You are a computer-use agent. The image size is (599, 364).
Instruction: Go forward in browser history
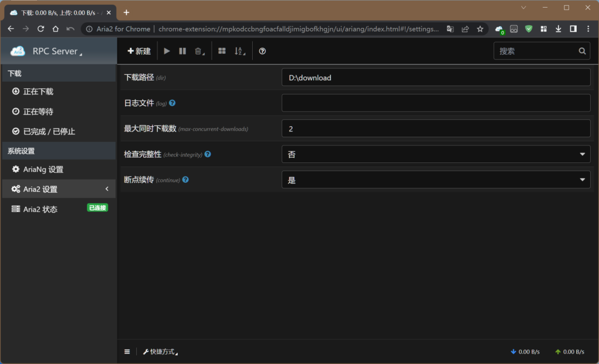[26, 29]
